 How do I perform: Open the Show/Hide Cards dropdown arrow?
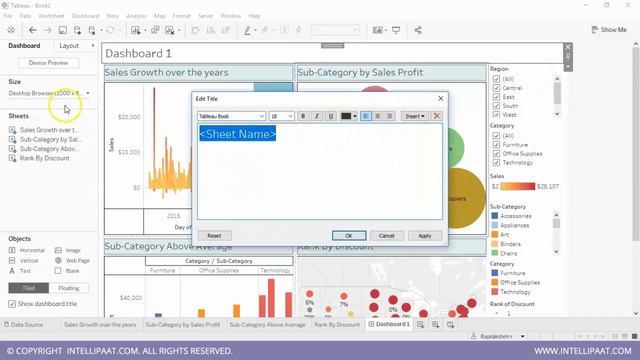coord(386,30)
